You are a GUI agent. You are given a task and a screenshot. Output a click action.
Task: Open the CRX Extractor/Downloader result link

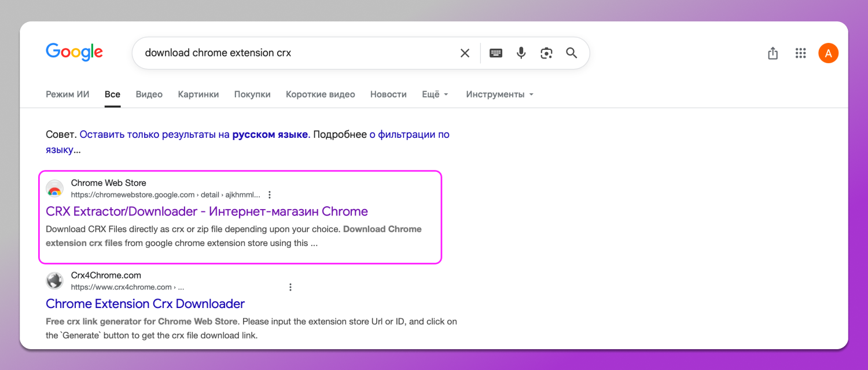(207, 211)
